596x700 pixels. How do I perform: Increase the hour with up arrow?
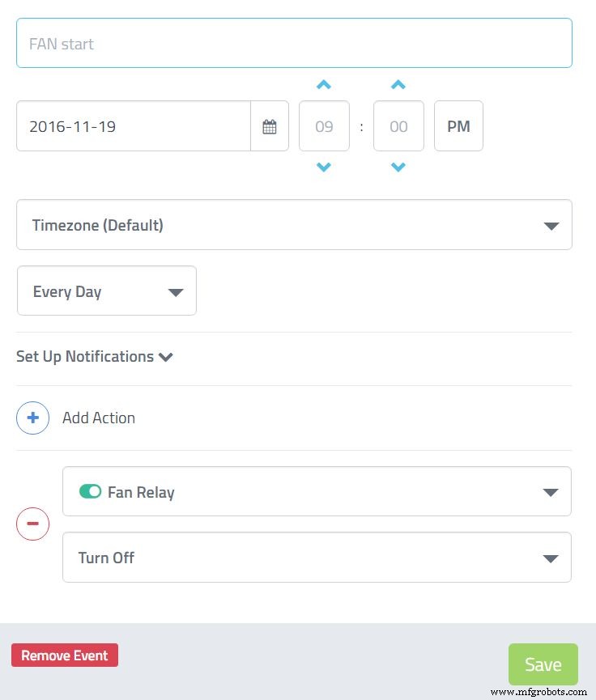[x=324, y=85]
